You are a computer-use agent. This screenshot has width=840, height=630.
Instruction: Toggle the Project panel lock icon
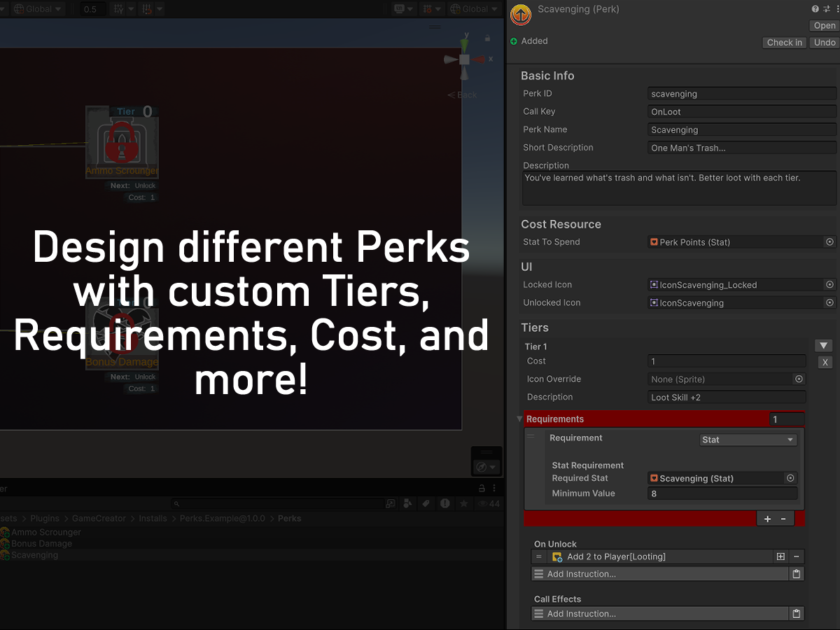tap(482, 489)
